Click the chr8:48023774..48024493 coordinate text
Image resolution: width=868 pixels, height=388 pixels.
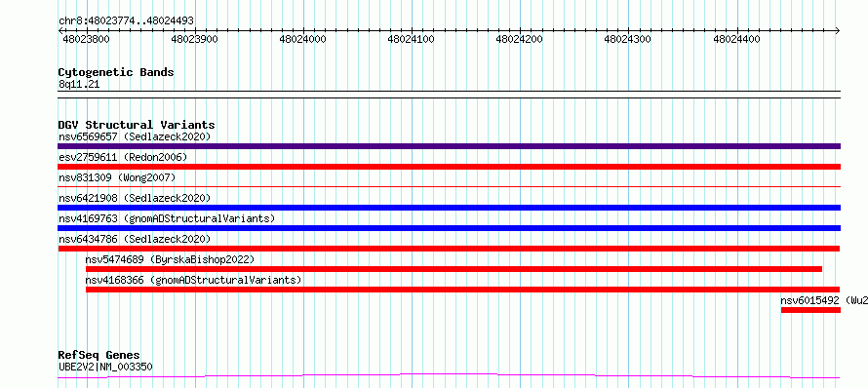[126, 21]
